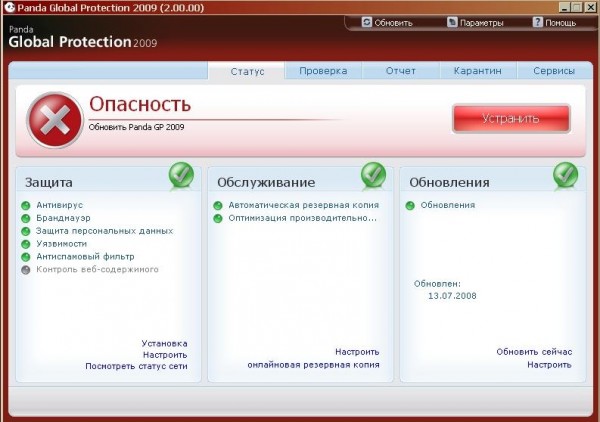The height and width of the screenshot is (422, 600).
Task: Open the Карантин tab
Action: coord(478,71)
